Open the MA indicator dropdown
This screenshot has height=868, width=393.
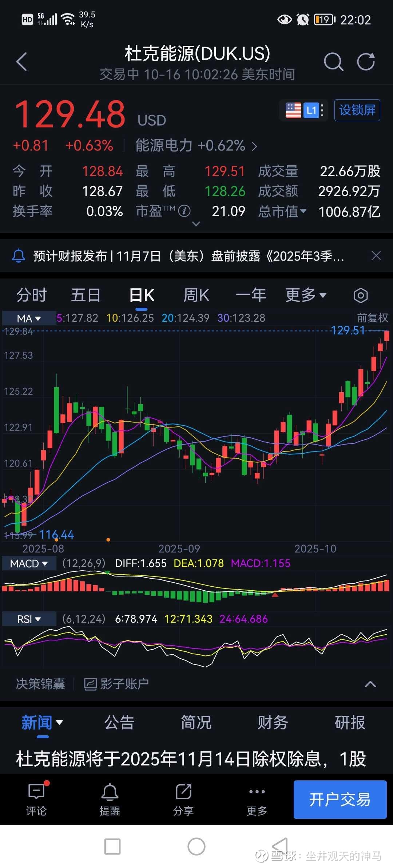[29, 318]
